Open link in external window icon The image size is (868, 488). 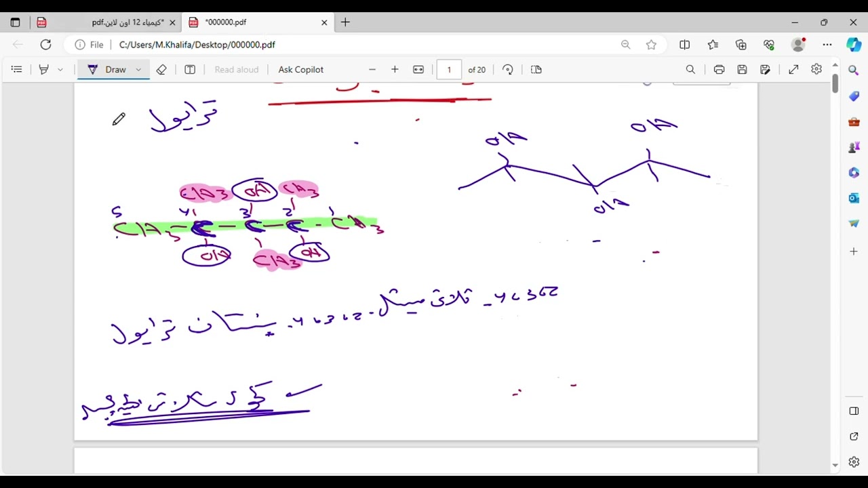(854, 436)
